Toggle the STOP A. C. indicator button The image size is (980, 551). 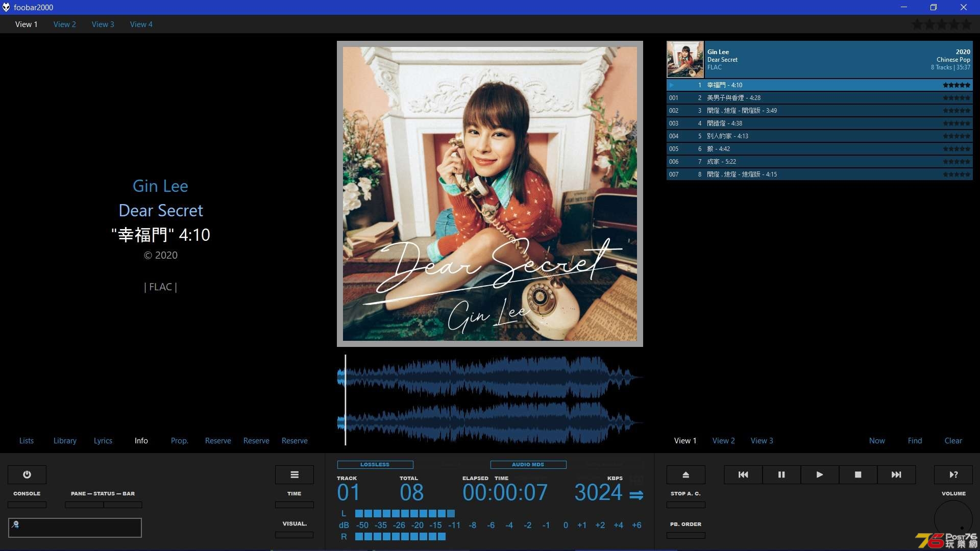(x=686, y=505)
